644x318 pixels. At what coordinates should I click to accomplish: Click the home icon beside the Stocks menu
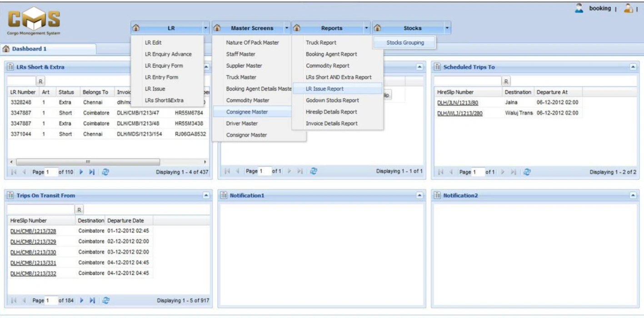pos(378,28)
